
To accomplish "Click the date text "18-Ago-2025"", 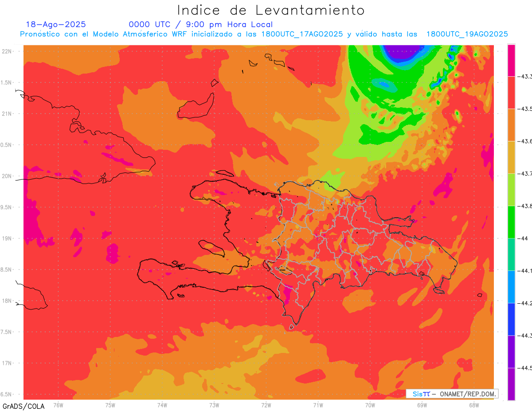I will (56, 24).
